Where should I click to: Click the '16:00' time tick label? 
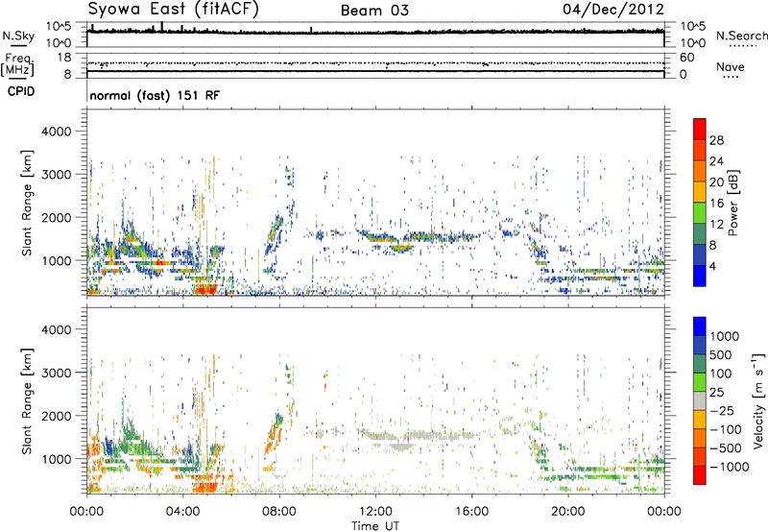point(471,512)
